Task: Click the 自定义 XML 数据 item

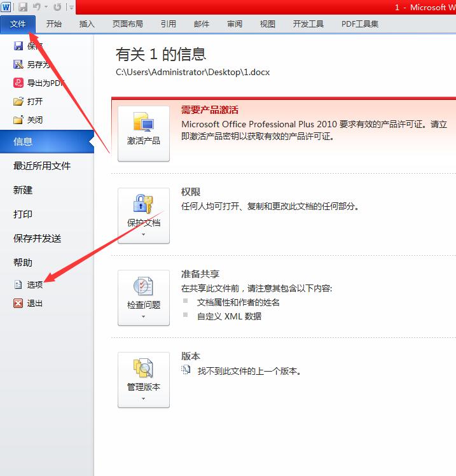Action: coord(229,316)
